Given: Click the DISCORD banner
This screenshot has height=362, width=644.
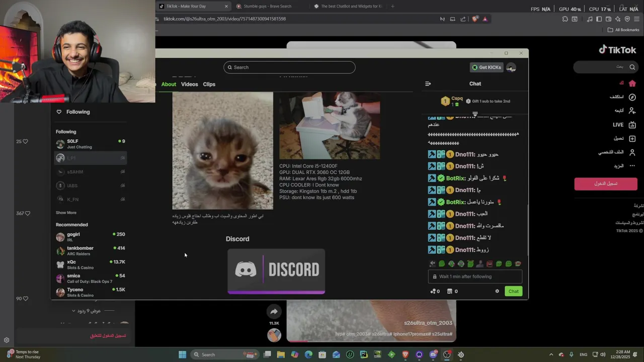Looking at the screenshot, I should pyautogui.click(x=276, y=270).
